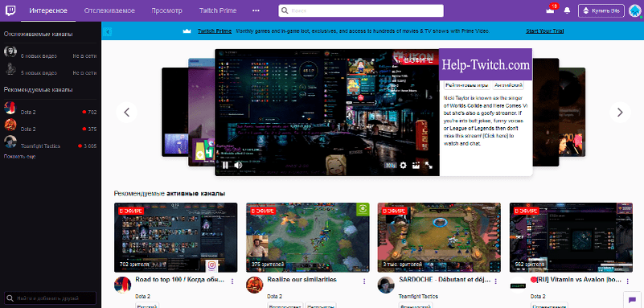The width and height of the screenshot is (644, 308).
Task: Click Teamfight Tactics game link under SARDOCHE
Action: tap(418, 296)
